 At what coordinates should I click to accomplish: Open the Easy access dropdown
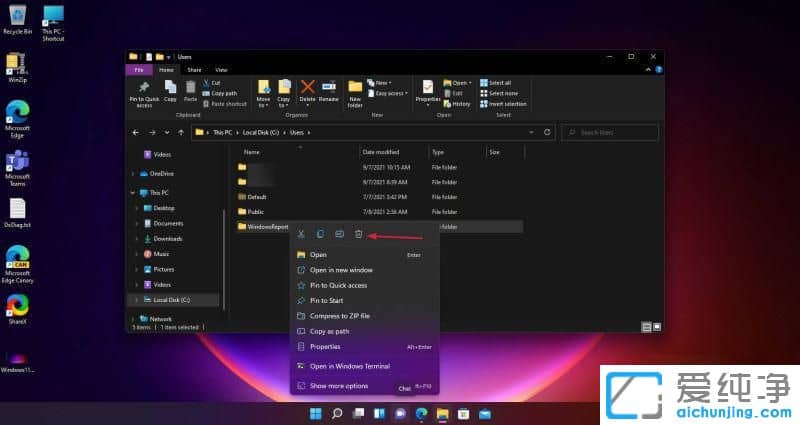(388, 93)
